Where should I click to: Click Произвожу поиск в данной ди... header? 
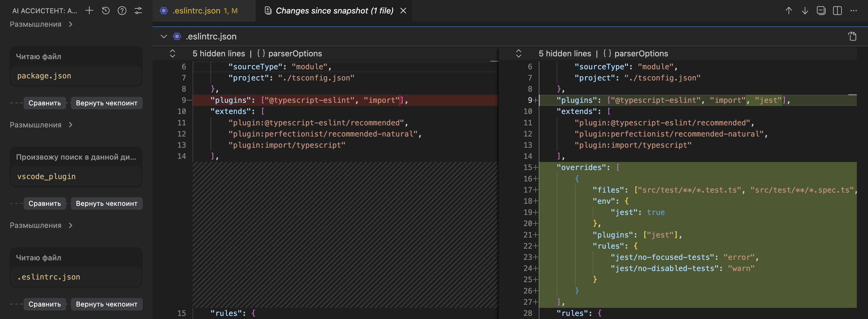pos(76,157)
